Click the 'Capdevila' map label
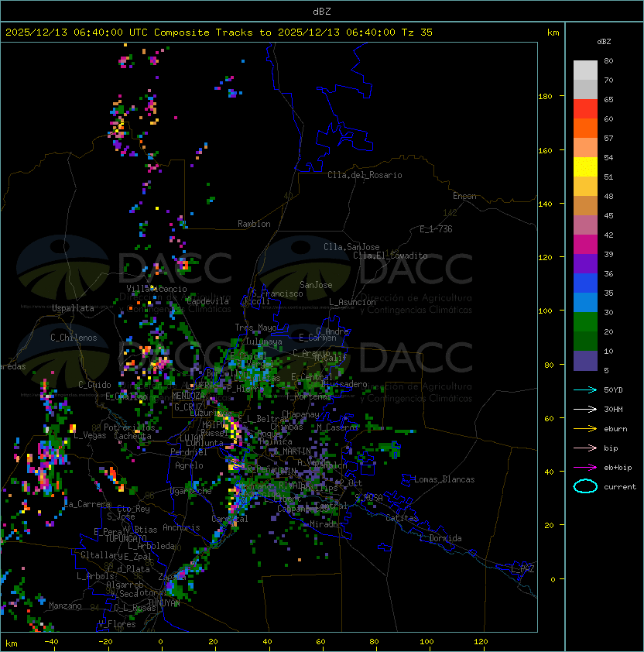Image resolution: width=644 pixels, height=652 pixels. tap(207, 301)
